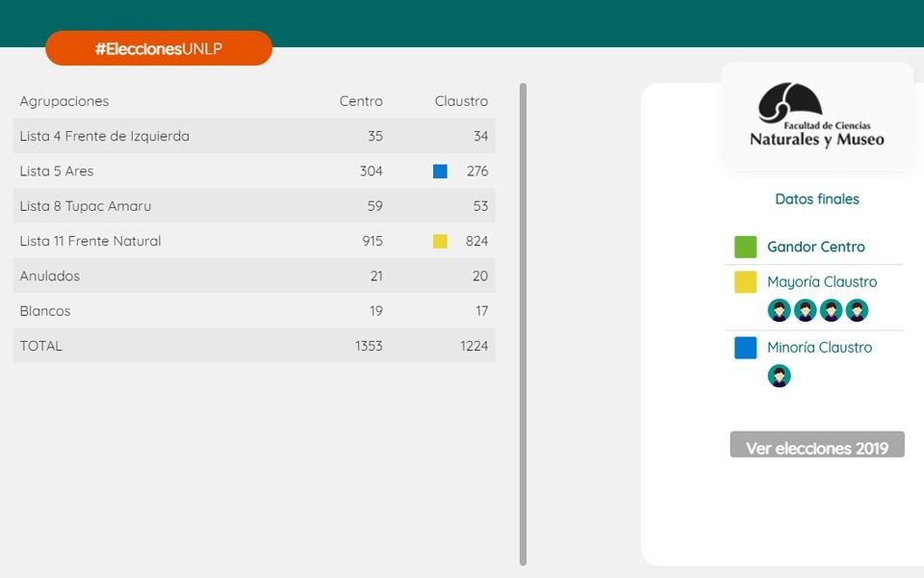924x578 pixels.
Task: Click the #EleccionesUNLP orange badge
Action: (x=159, y=48)
